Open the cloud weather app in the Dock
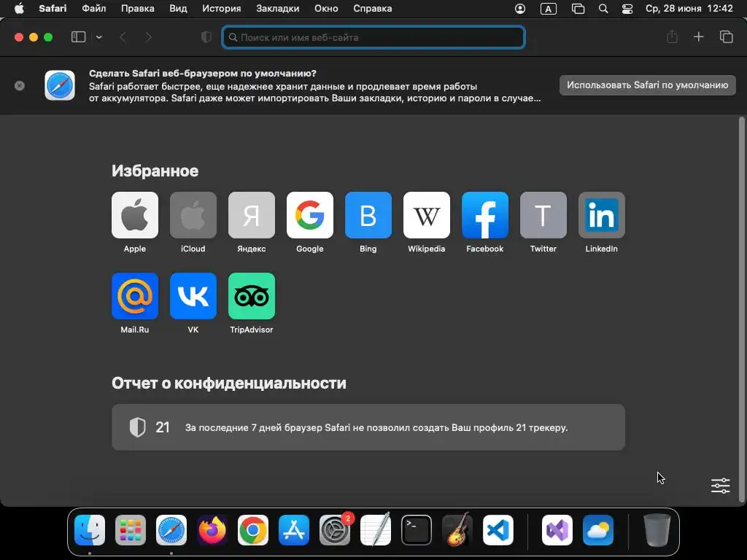Viewport: 747px width, 560px height. (598, 530)
